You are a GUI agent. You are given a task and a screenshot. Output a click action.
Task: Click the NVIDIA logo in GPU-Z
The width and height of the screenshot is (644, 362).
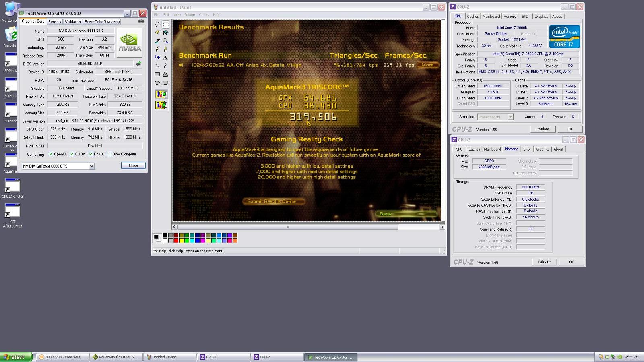point(130,43)
